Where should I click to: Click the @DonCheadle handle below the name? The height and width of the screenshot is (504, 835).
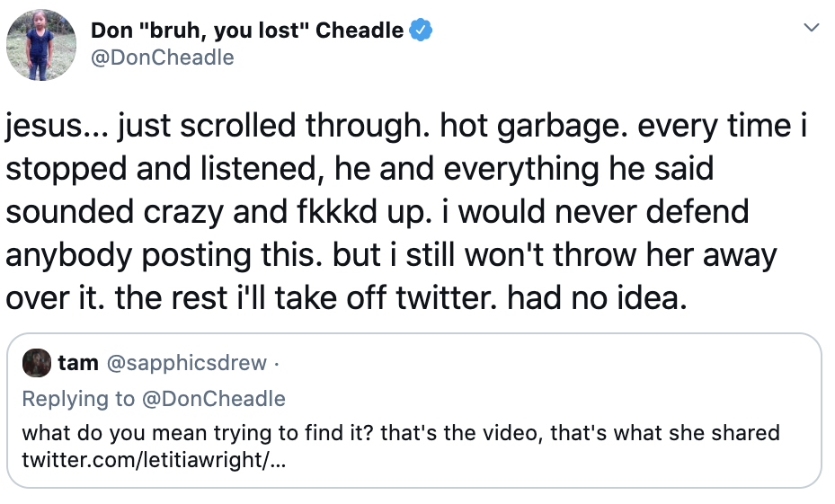tap(162, 57)
